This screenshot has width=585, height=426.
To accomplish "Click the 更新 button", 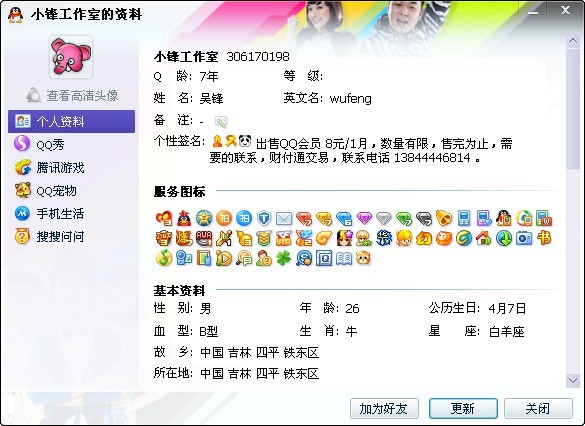I will [x=463, y=408].
